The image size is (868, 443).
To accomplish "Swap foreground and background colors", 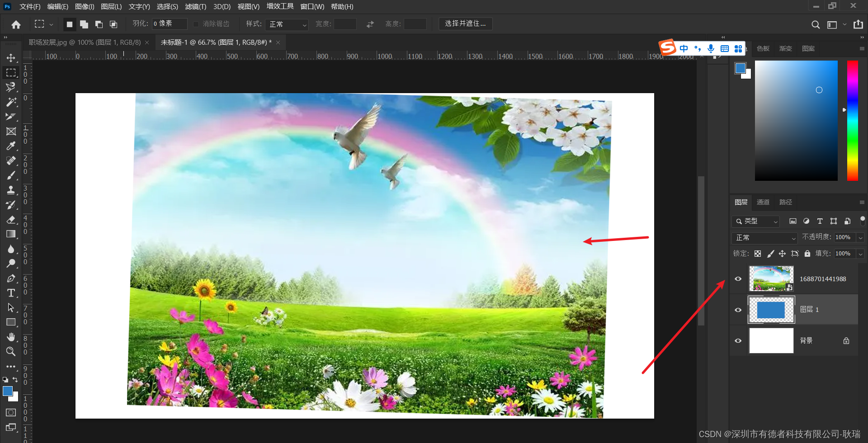I will pos(15,380).
